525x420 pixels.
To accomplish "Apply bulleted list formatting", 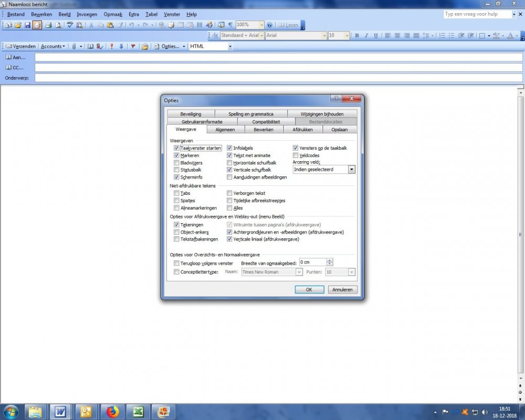I will (451, 36).
